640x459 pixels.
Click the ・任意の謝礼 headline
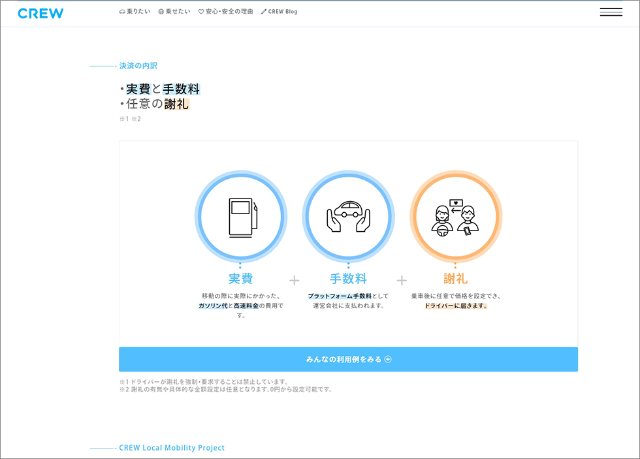[155, 104]
